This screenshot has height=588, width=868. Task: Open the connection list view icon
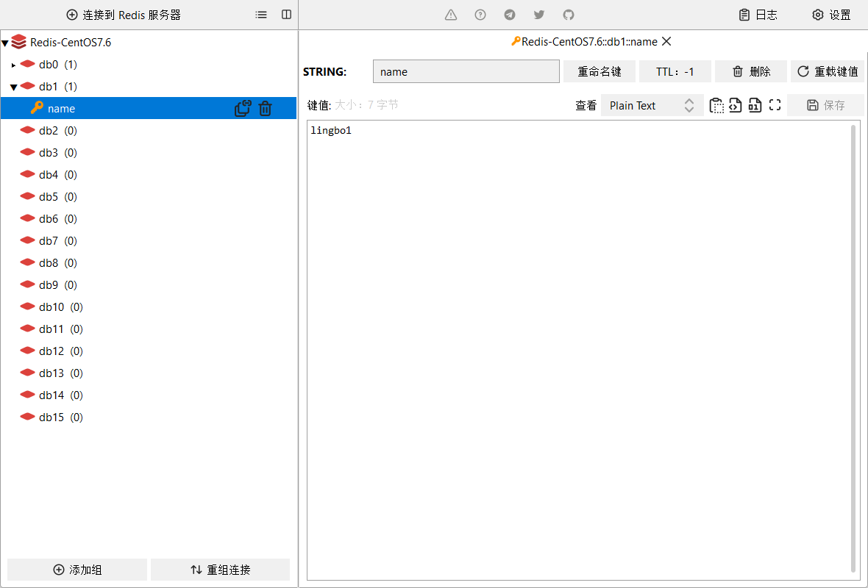point(260,15)
